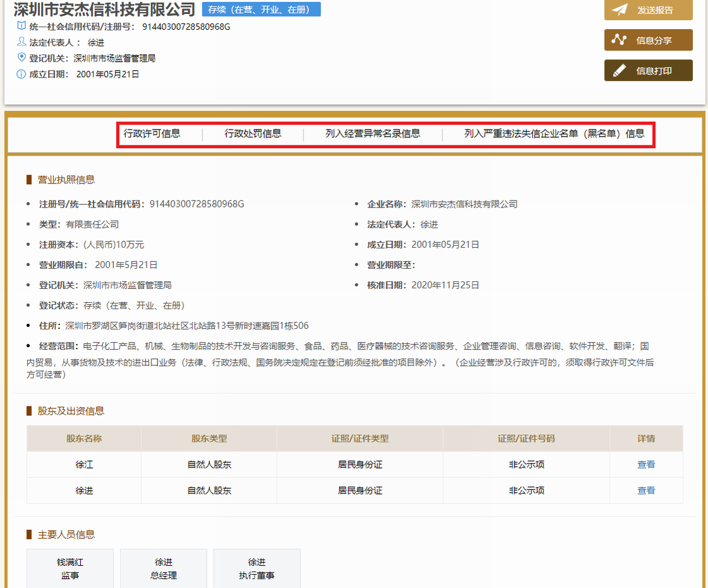Click the 经营范围 description paragraph
Image resolution: width=708 pixels, height=588 pixels.
(x=340, y=360)
